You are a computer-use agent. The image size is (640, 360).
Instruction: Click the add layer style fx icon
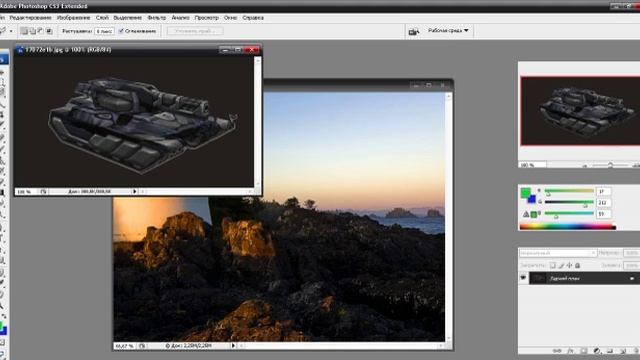[x=571, y=351]
